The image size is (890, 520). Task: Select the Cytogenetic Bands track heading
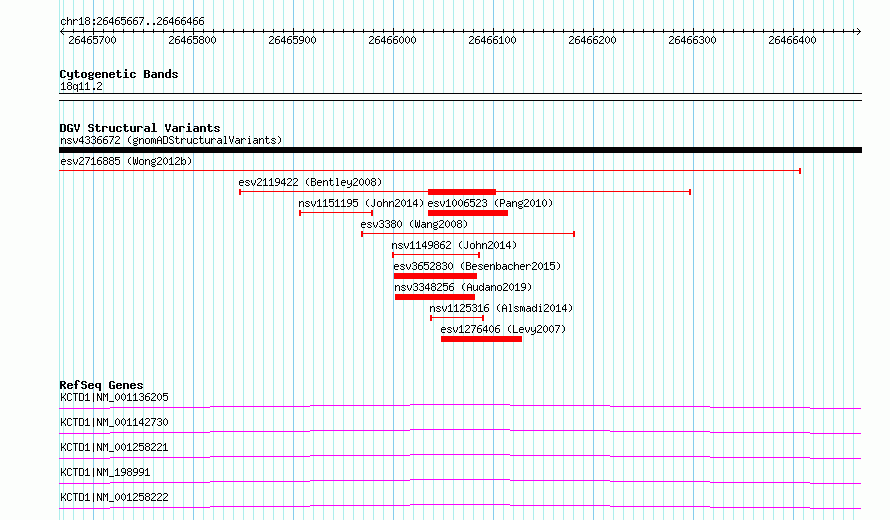tap(119, 74)
